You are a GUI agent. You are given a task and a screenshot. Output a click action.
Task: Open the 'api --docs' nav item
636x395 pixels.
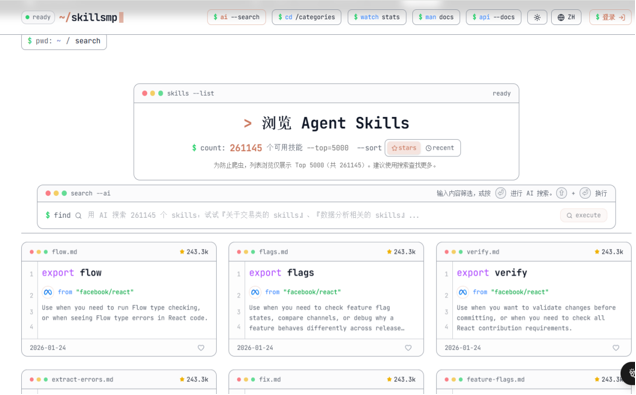tap(494, 17)
